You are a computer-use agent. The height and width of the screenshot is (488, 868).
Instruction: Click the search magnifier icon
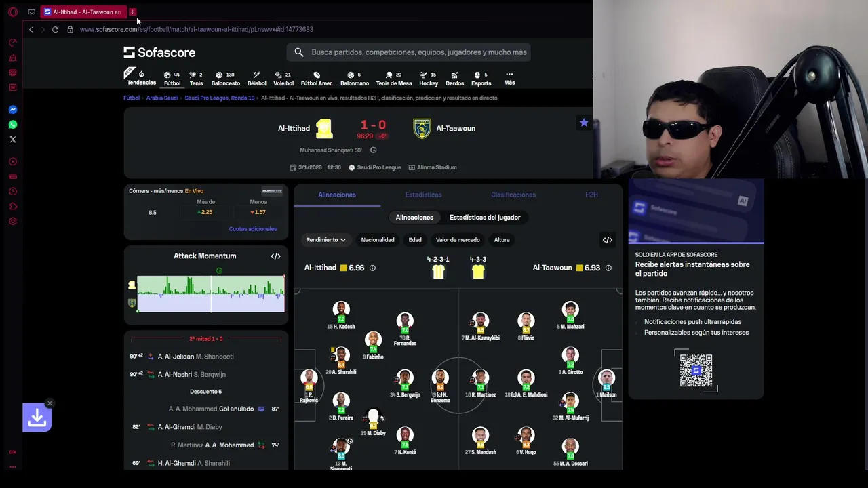coord(299,52)
